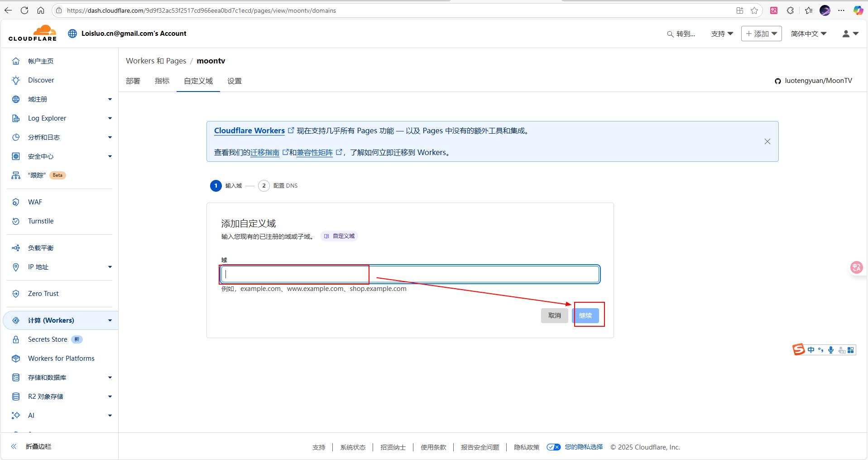
Task: Open the 系统状态 footer link
Action: (x=353, y=447)
